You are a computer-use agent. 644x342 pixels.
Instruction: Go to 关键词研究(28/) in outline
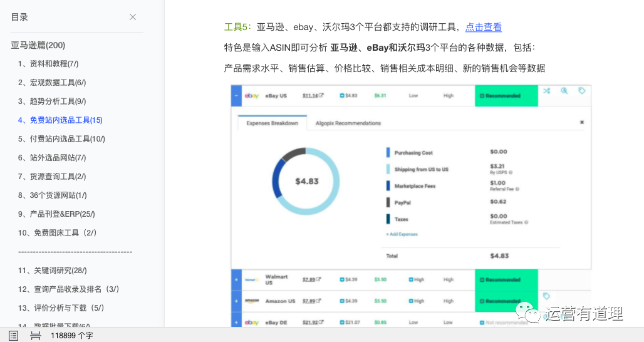(x=52, y=271)
